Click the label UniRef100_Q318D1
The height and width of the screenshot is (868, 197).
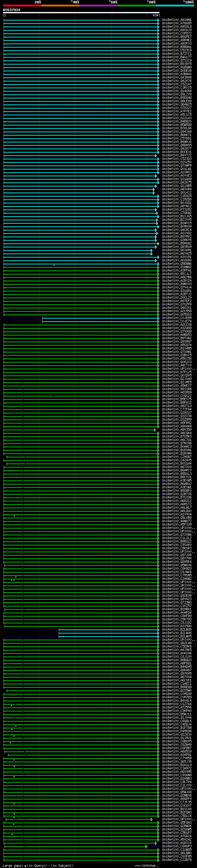177,291
